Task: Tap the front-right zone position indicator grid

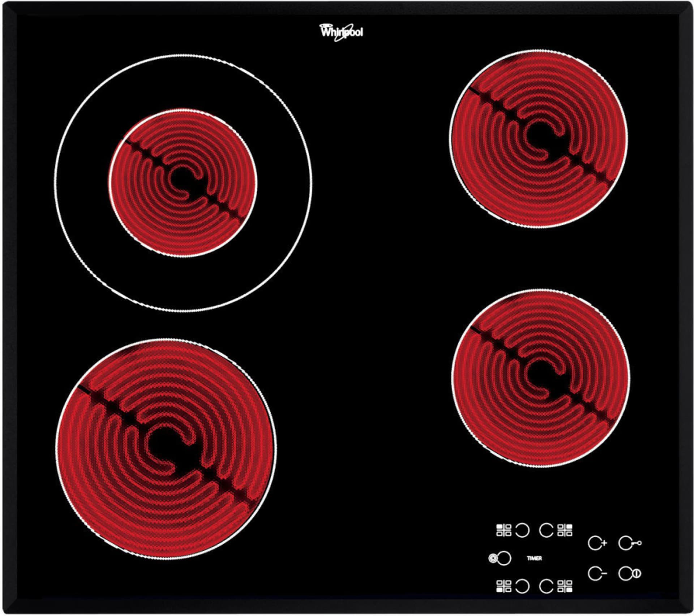Action: coord(565,586)
